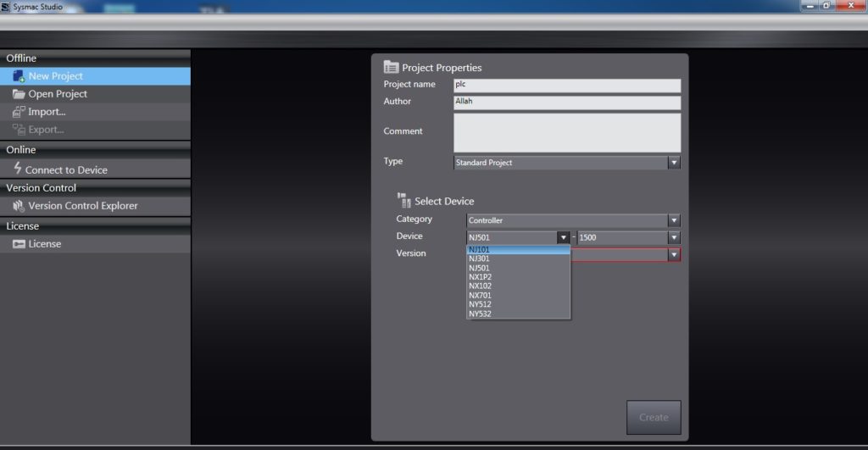This screenshot has height=450, width=868.
Task: Click the Sysmac Studio title bar icon
Action: [x=6, y=6]
